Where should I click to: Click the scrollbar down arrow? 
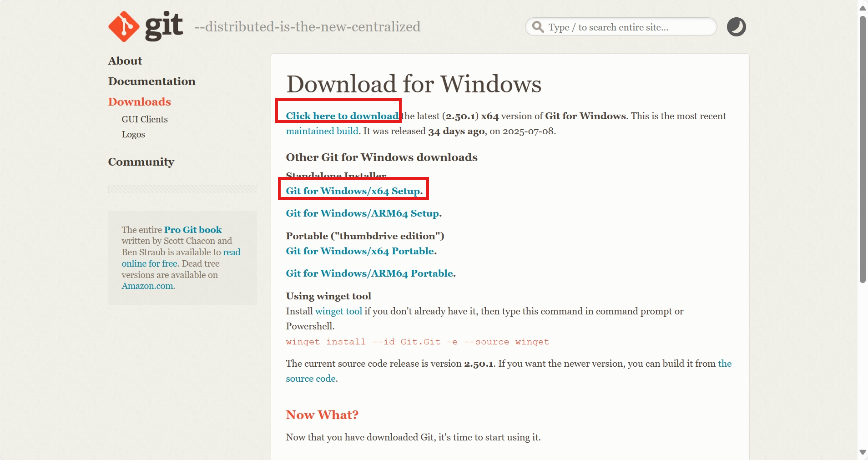coord(863,452)
